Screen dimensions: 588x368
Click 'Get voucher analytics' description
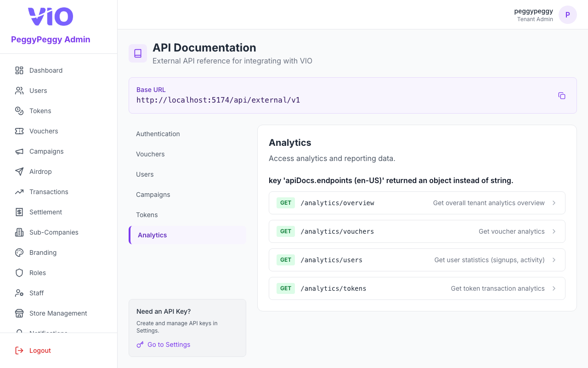(x=511, y=231)
